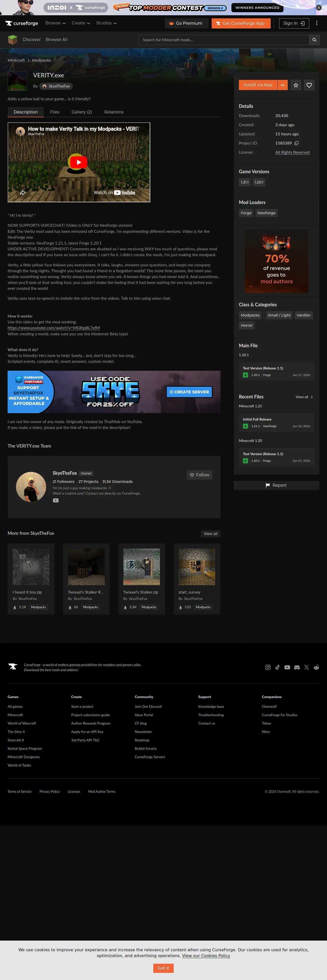This screenshot has width=327, height=980.
Task: Expand the Browse menu
Action: 56,23
